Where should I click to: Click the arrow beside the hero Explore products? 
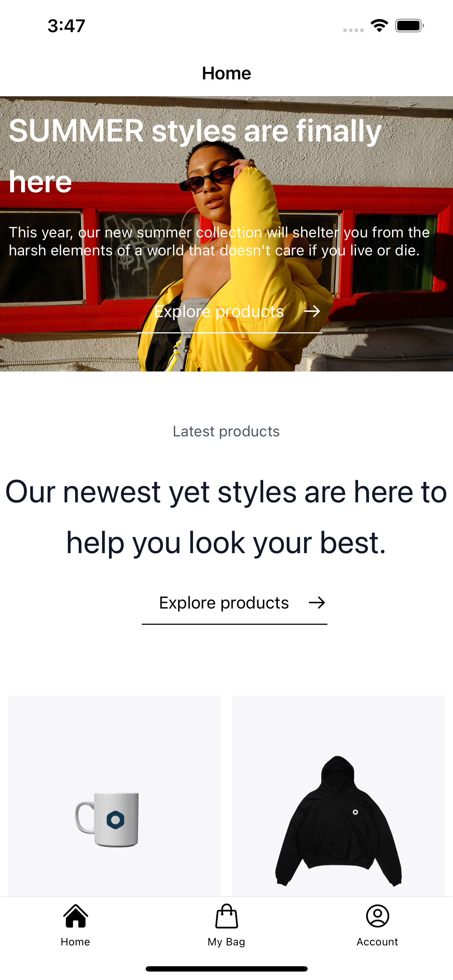point(312,311)
